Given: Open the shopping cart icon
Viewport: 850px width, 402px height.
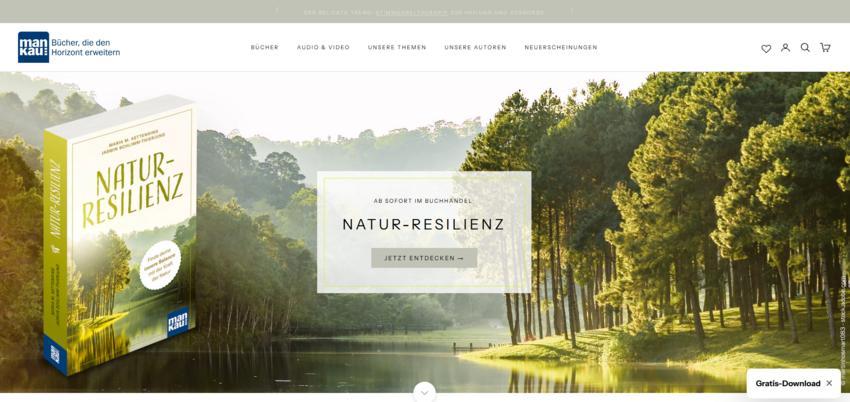Looking at the screenshot, I should point(825,48).
